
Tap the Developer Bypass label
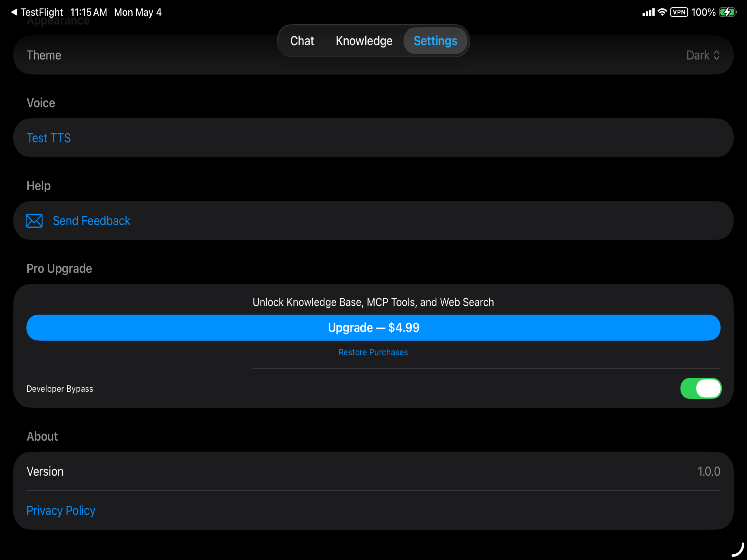60,389
